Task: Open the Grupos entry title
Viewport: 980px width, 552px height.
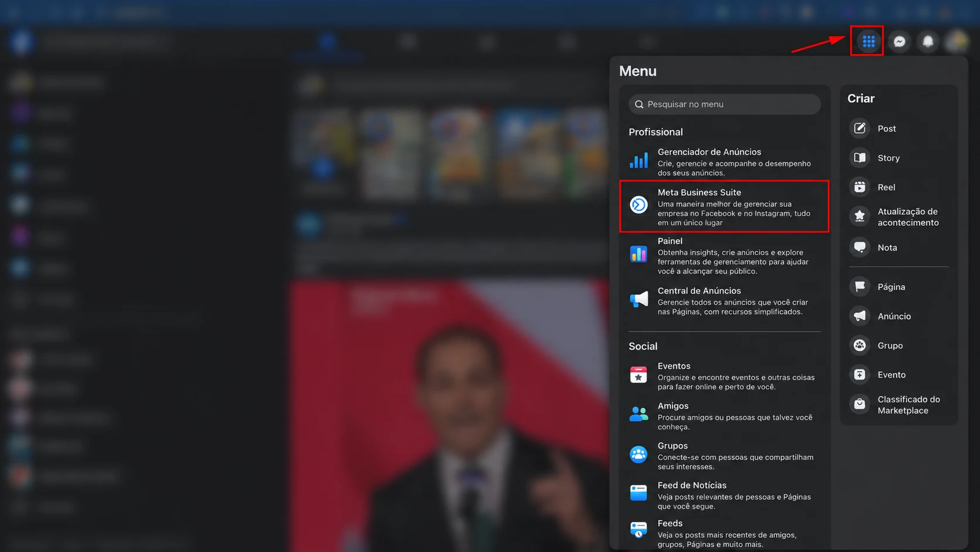Action: coord(672,446)
